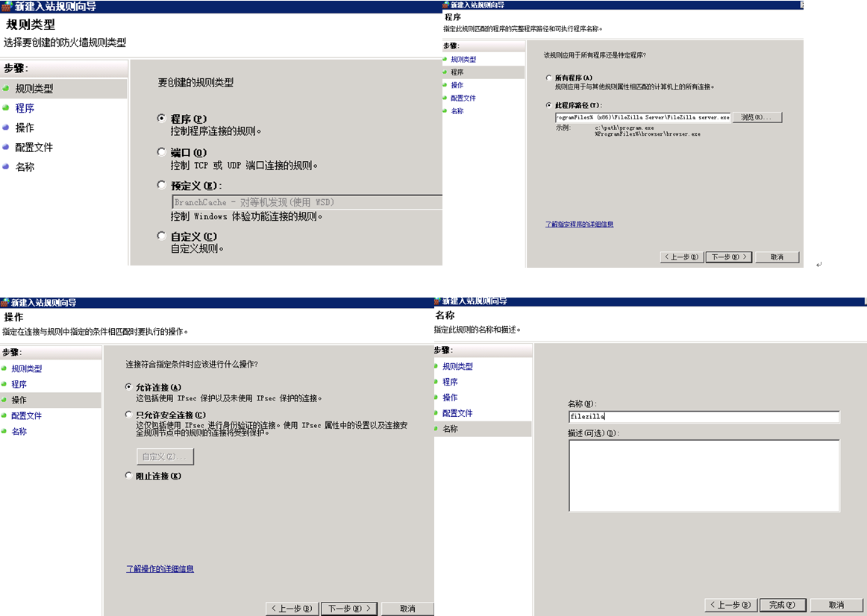Click the 名称 field containing filezilla

(x=703, y=417)
